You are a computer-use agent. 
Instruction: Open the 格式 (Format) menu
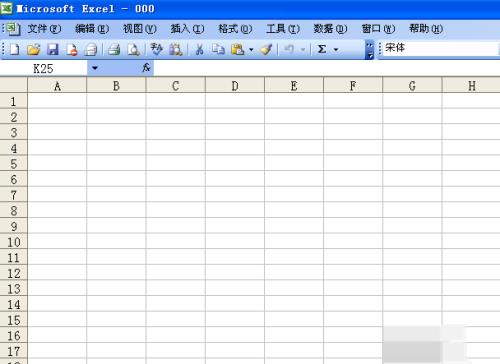click(235, 29)
